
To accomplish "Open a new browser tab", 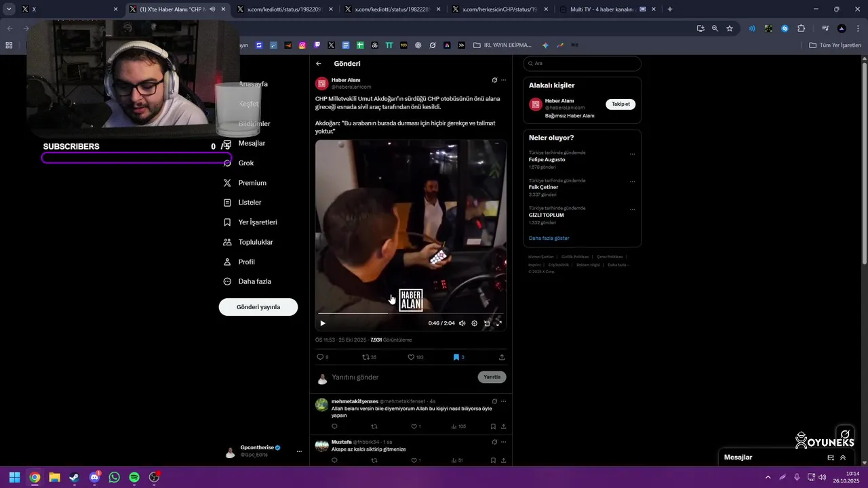I will click(670, 9).
